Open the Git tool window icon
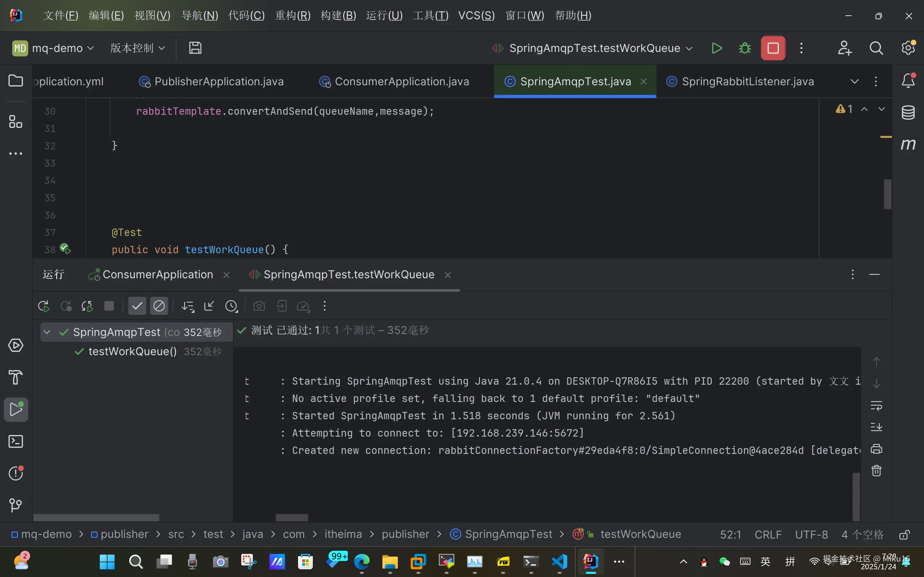The height and width of the screenshot is (577, 924). tap(16, 505)
